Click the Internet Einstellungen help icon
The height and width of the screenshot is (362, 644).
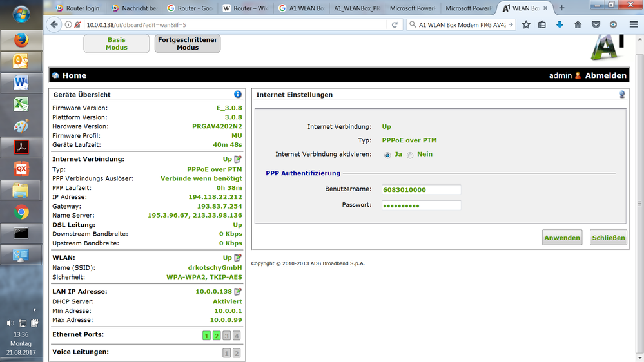[x=621, y=95]
